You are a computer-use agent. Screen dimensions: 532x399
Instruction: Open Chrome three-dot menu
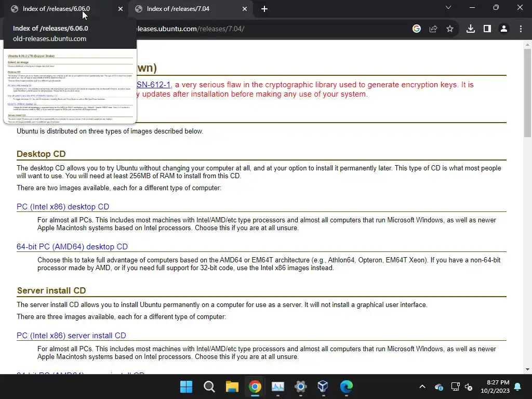(521, 29)
